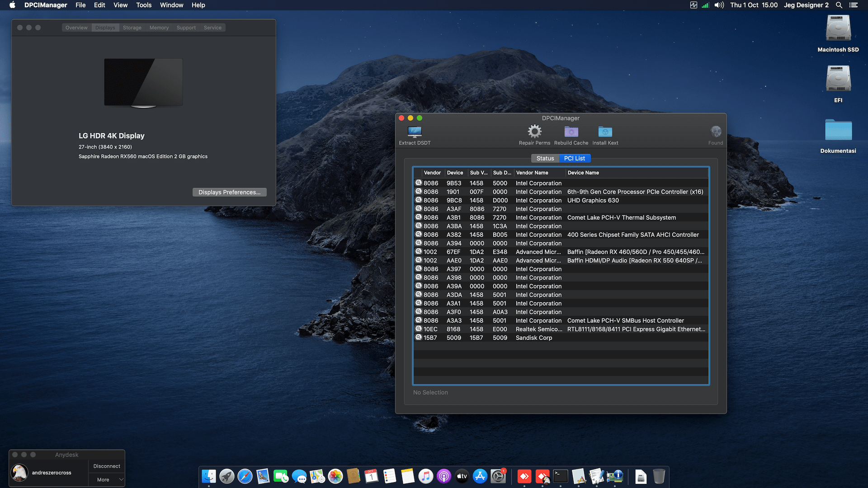
Task: Click the Found icon in DPCIManager toolbar
Action: point(716,131)
